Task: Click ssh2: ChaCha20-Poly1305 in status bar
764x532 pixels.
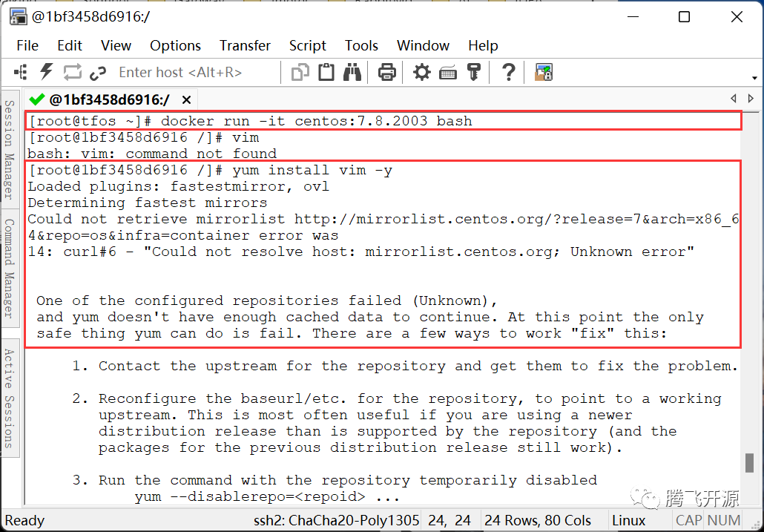Action: click(x=336, y=520)
